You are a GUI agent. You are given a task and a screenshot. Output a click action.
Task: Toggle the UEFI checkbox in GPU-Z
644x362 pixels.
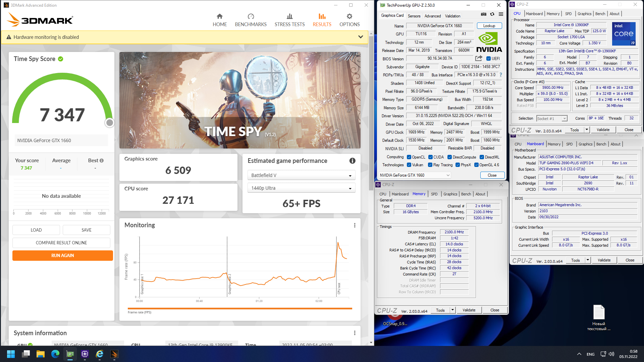pos(488,59)
